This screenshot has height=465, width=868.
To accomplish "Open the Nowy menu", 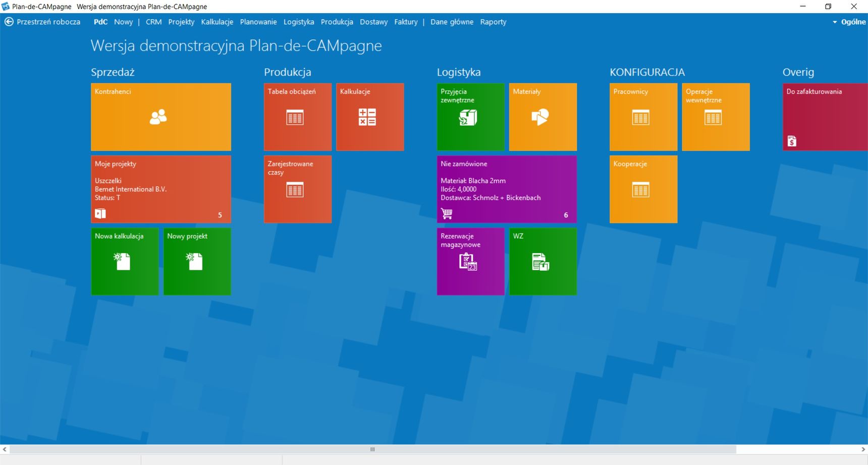I will (x=123, y=22).
